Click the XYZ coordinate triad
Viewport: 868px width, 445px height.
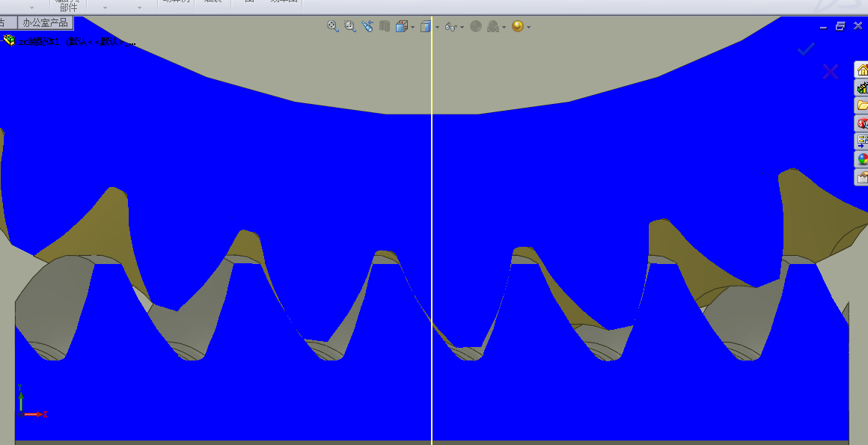coord(31,402)
